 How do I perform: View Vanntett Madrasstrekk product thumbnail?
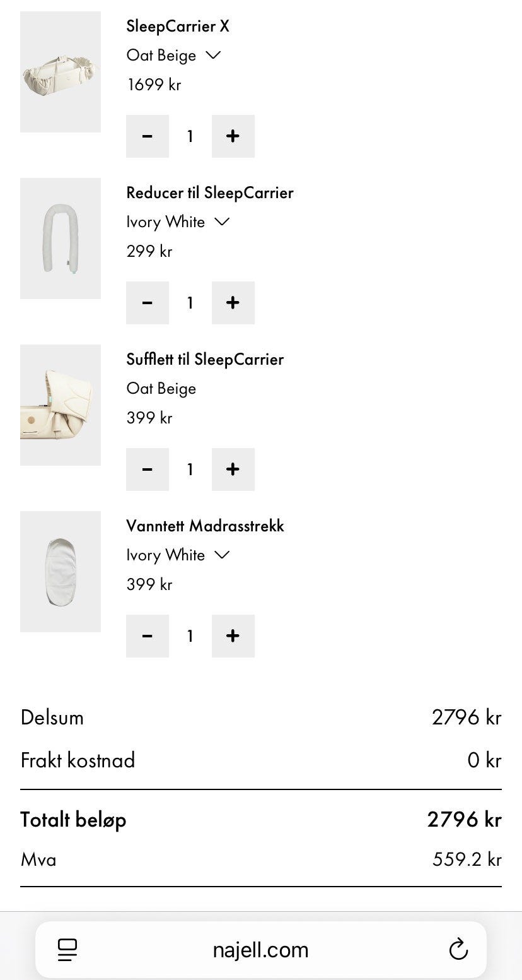[x=61, y=572]
